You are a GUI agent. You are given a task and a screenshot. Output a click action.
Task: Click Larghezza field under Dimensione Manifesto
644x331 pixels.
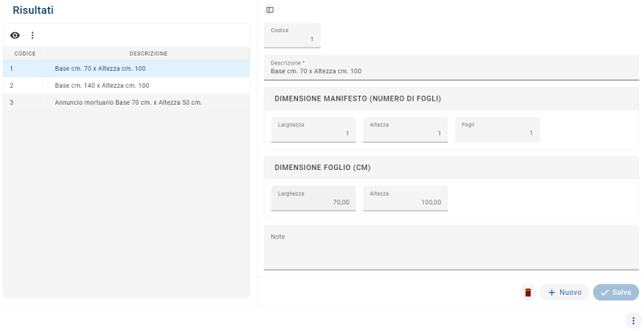(x=313, y=130)
